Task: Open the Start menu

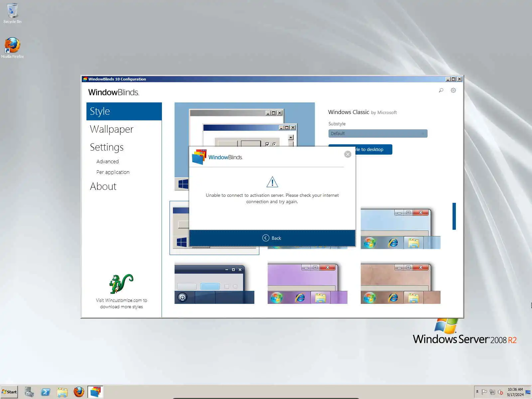Action: coord(9,392)
